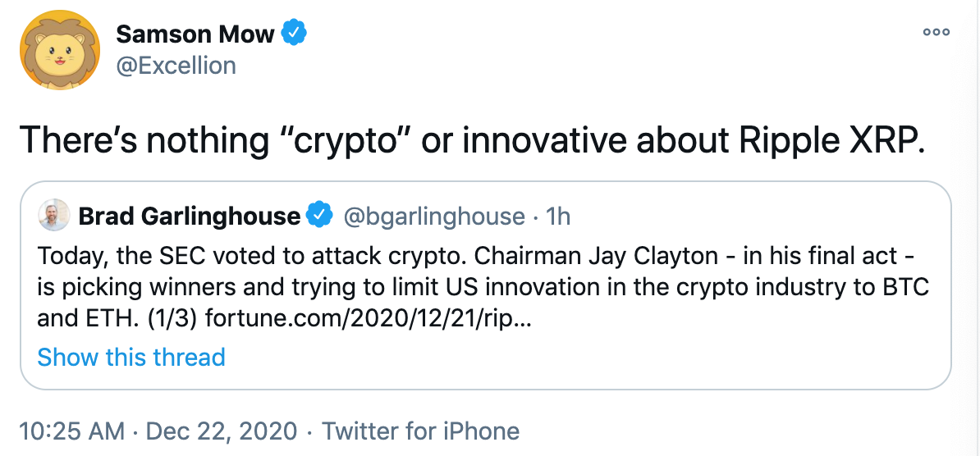The height and width of the screenshot is (456, 980).
Task: Click the verified badge beside Samson Mow
Action: (293, 33)
